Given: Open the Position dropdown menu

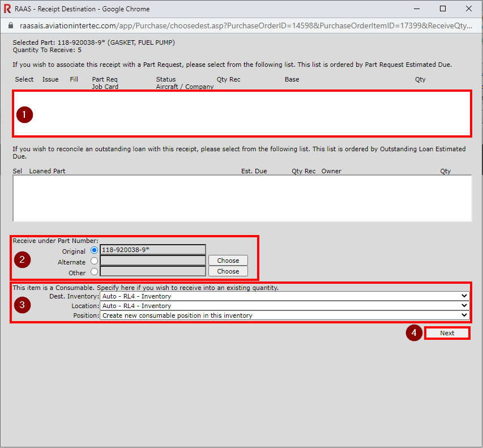Looking at the screenshot, I should coord(284,315).
